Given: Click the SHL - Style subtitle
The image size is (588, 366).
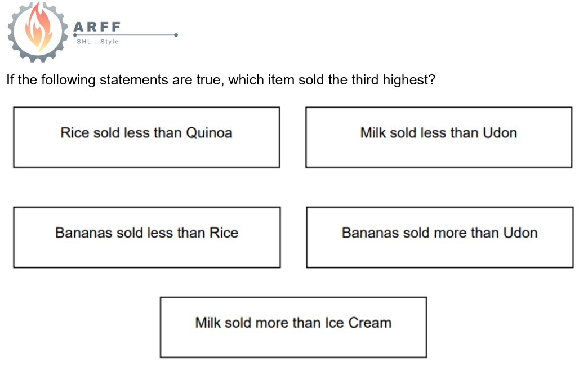Looking at the screenshot, I should [x=98, y=42].
